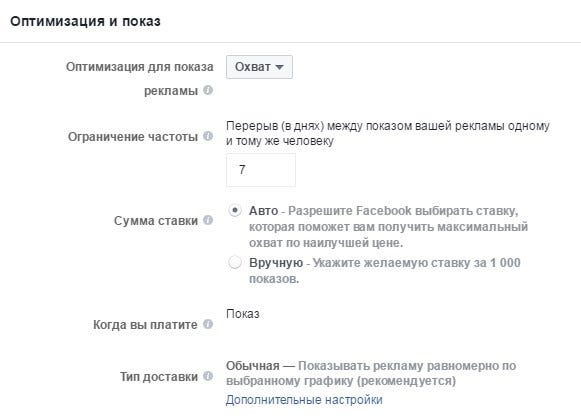Click the arrow on the Охват dropdown
The height and width of the screenshot is (420, 581).
click(x=279, y=67)
